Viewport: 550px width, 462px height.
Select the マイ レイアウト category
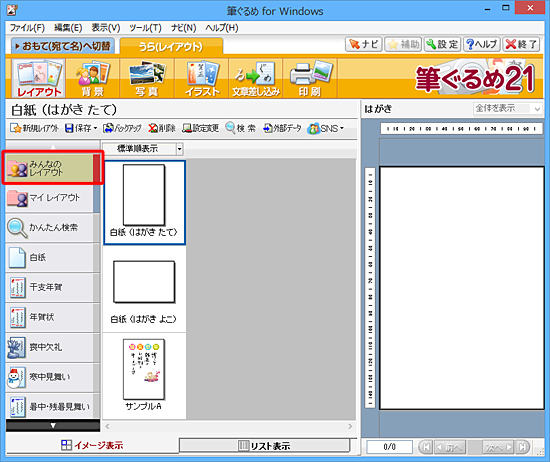(53, 198)
